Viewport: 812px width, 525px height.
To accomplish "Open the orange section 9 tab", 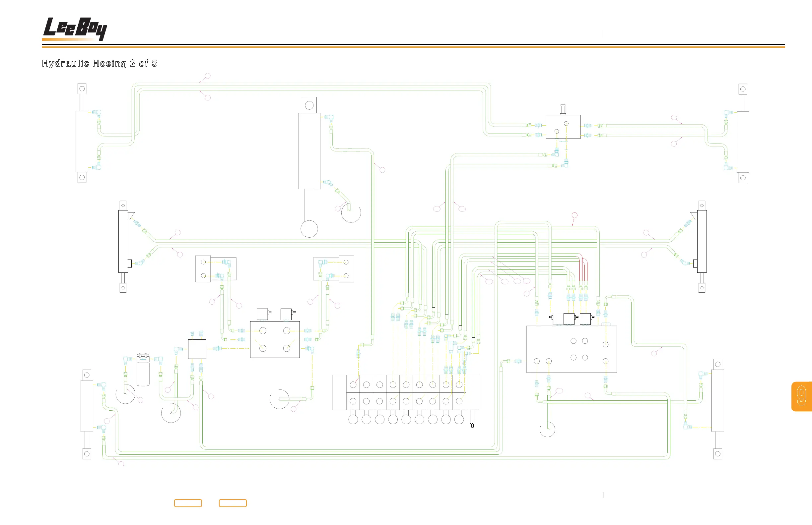I will (x=802, y=396).
